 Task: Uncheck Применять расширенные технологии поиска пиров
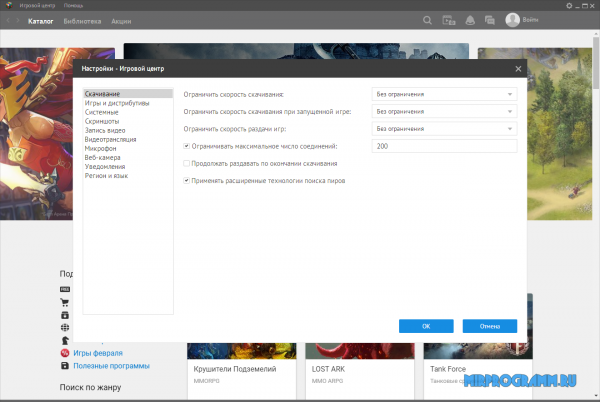[x=186, y=181]
